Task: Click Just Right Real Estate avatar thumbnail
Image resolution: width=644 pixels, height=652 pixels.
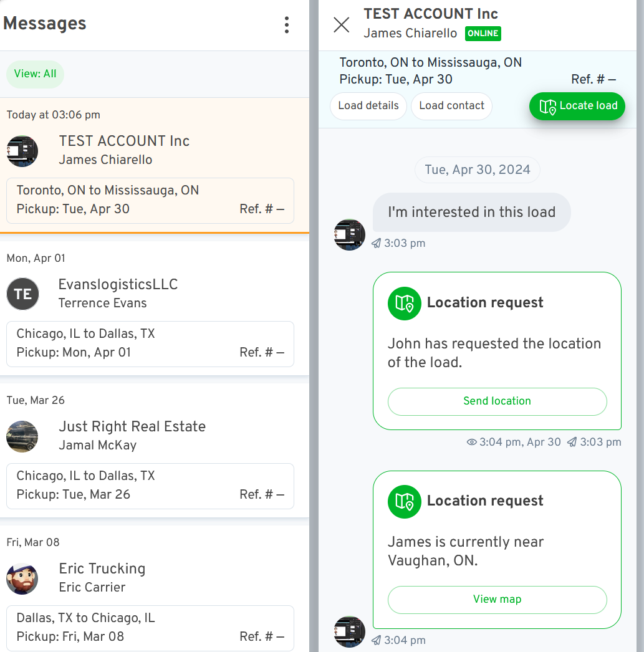Action: tap(22, 436)
